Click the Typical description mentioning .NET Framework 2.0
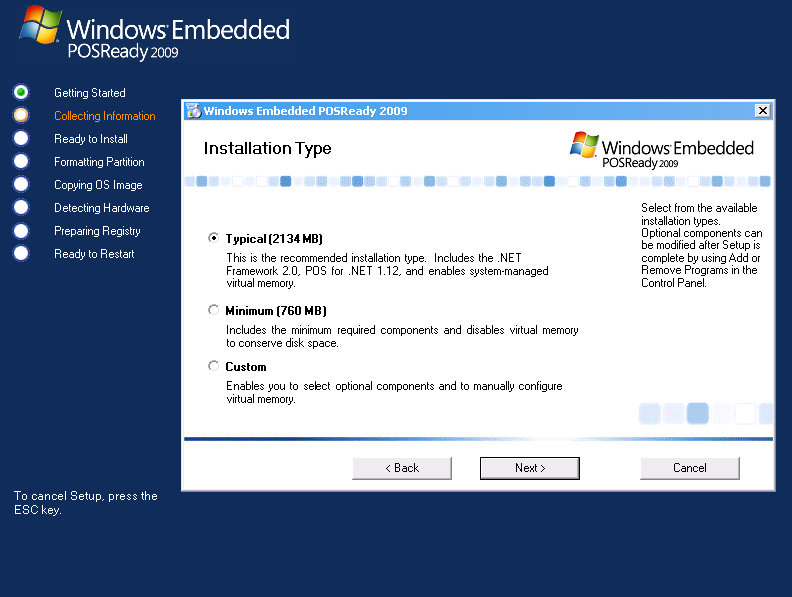 point(387,270)
